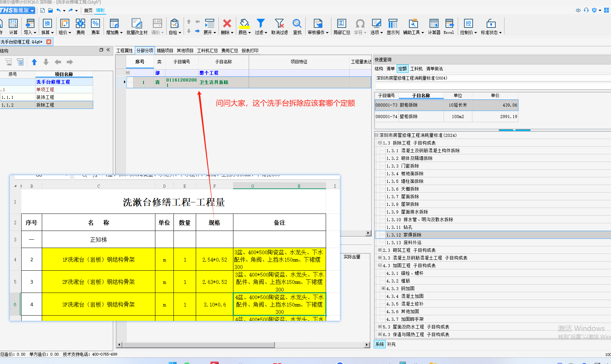
Task: Click the 显示列 show columns icon
Action: [x=393, y=26]
